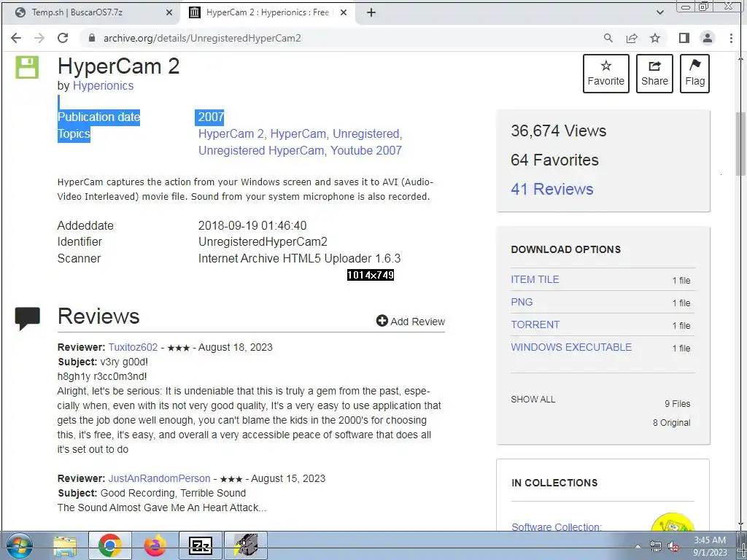Viewport: 747px width, 560px height.
Task: Click the green floppy disk software icon
Action: pos(27,67)
